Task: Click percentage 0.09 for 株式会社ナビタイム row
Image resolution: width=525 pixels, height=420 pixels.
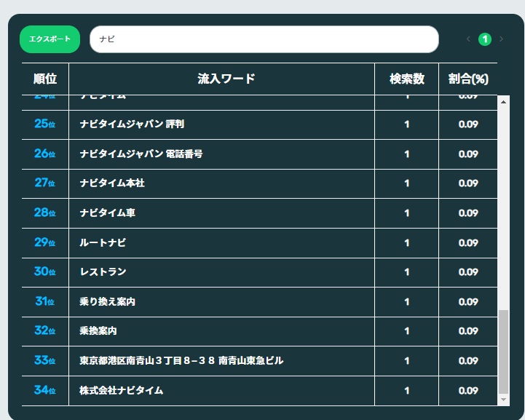Action: click(468, 390)
